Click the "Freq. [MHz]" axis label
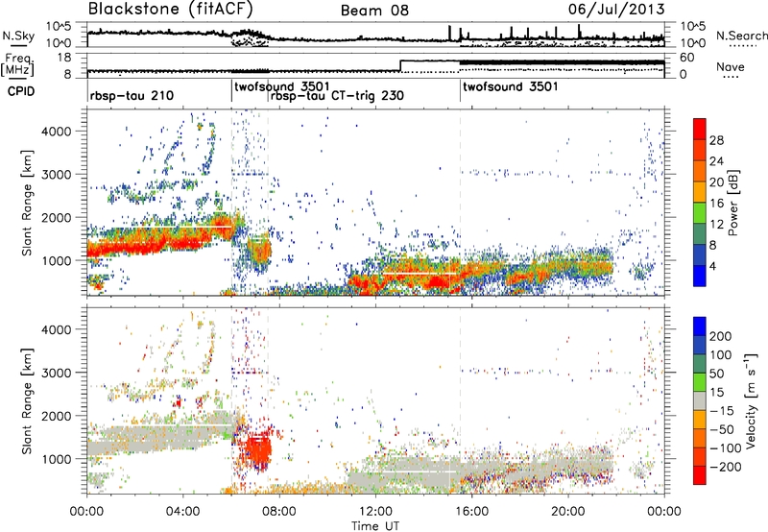Screen dimensions: 768x532 click(x=17, y=64)
